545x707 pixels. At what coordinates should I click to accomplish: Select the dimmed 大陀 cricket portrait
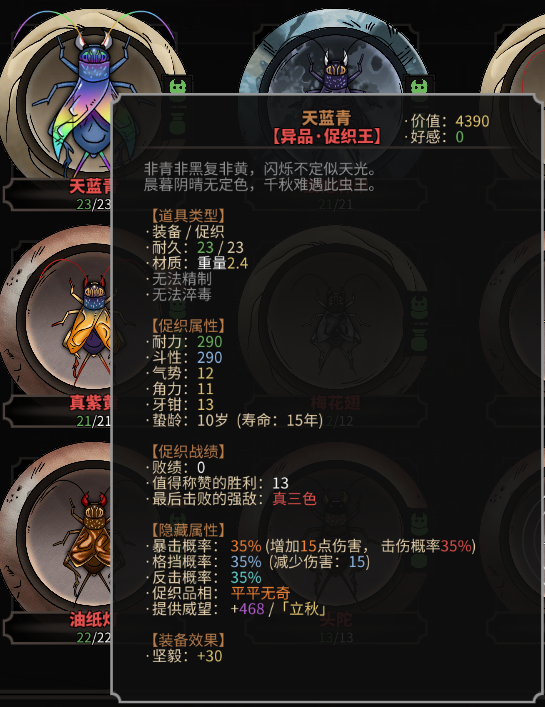point(334,530)
